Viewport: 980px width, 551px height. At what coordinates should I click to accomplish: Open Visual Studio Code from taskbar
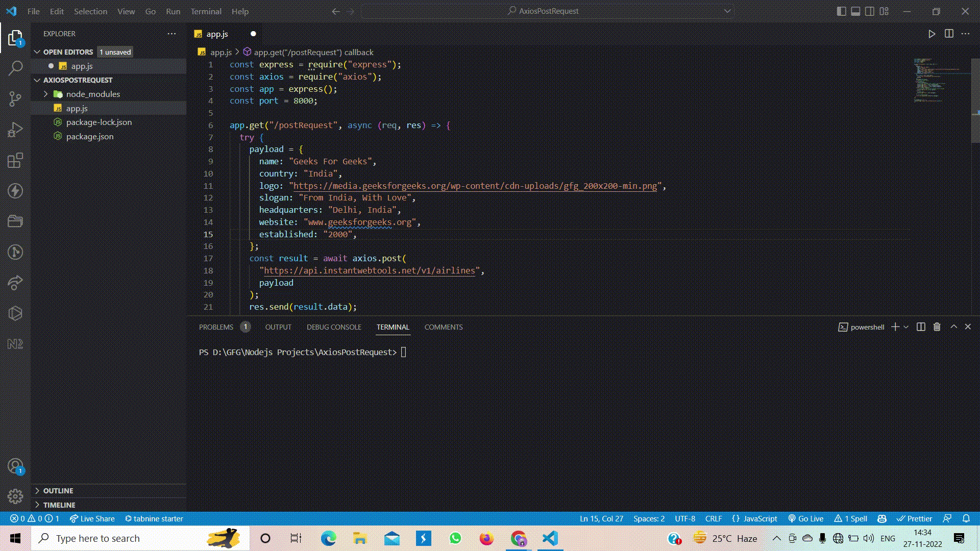point(550,538)
